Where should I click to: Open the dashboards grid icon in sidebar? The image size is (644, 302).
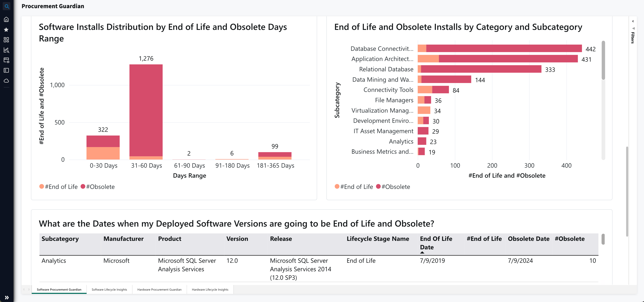click(6, 40)
